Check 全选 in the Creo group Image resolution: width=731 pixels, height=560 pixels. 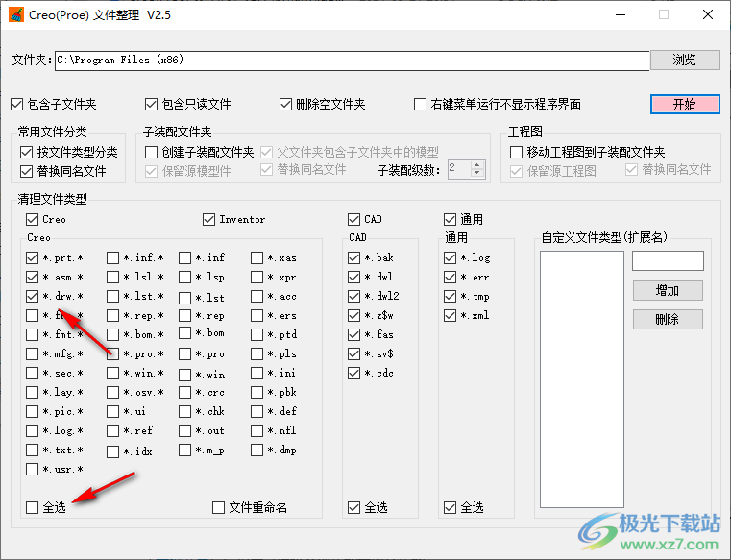tap(32, 507)
